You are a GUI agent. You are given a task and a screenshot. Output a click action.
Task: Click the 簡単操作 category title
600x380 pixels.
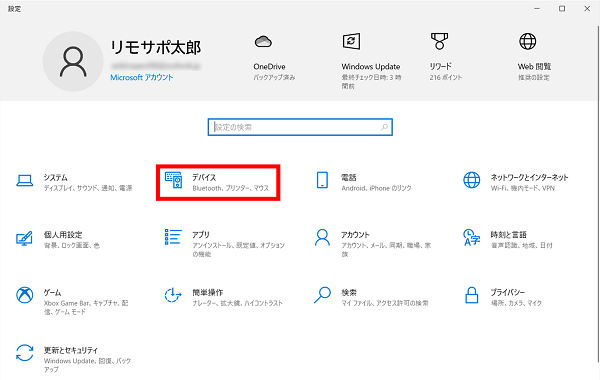[207, 292]
